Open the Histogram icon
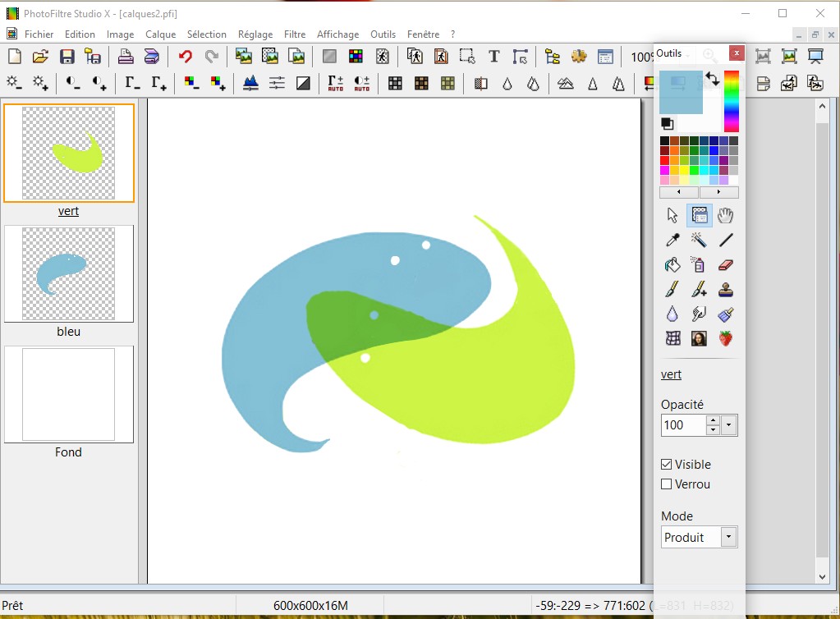Image resolution: width=840 pixels, height=619 pixels. pyautogui.click(x=250, y=83)
